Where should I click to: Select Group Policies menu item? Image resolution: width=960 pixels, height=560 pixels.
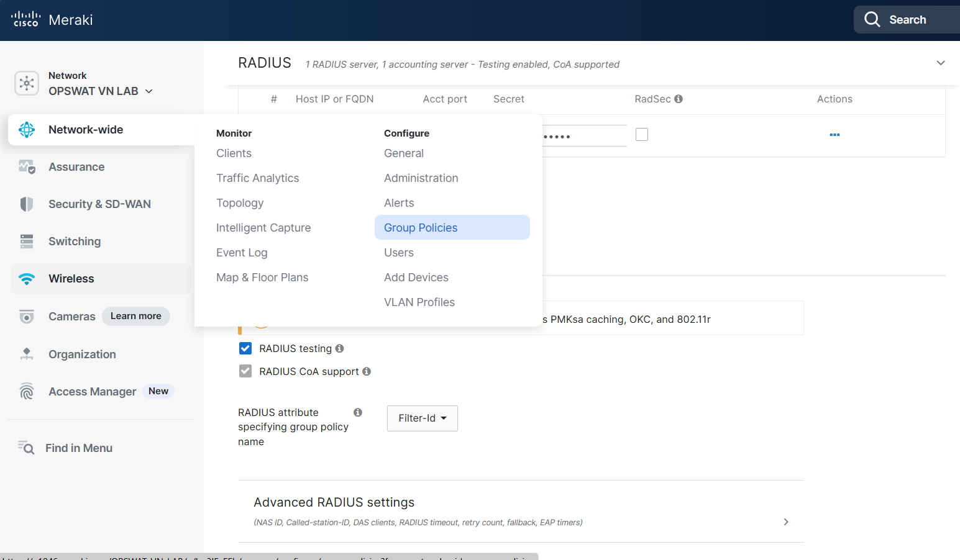pyautogui.click(x=452, y=227)
